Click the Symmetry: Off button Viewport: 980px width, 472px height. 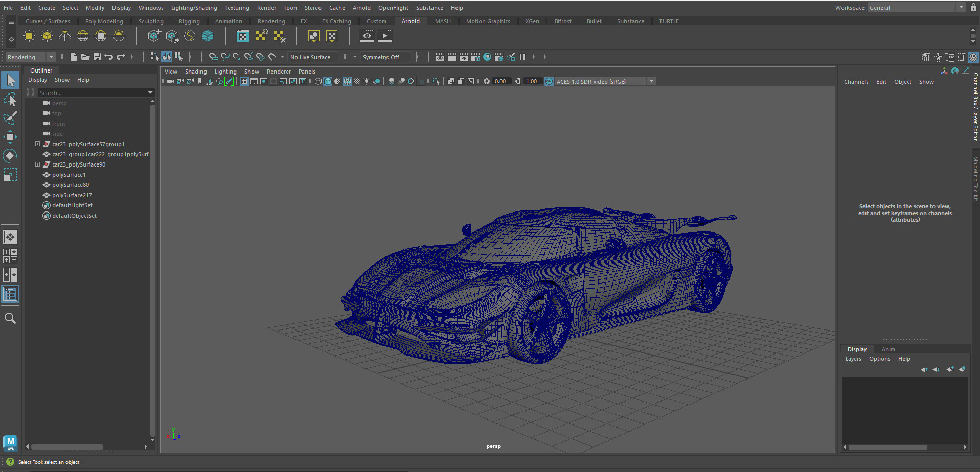tap(385, 57)
